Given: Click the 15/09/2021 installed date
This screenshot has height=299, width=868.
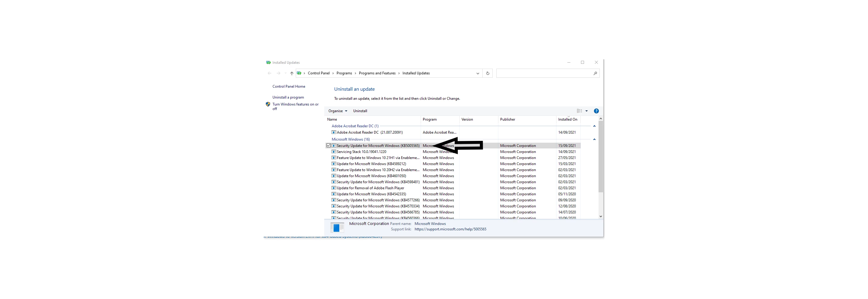Looking at the screenshot, I should [x=567, y=146].
